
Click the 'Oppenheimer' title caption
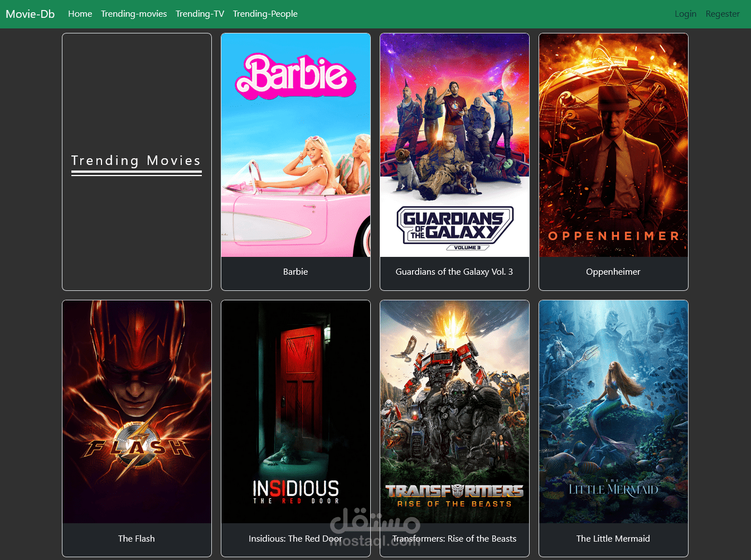(x=613, y=272)
